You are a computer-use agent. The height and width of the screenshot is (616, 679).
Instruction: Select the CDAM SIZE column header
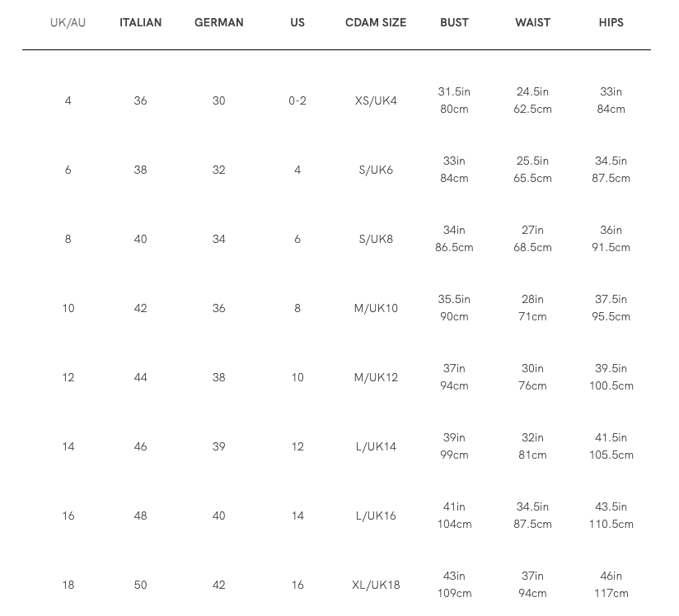pyautogui.click(x=376, y=23)
